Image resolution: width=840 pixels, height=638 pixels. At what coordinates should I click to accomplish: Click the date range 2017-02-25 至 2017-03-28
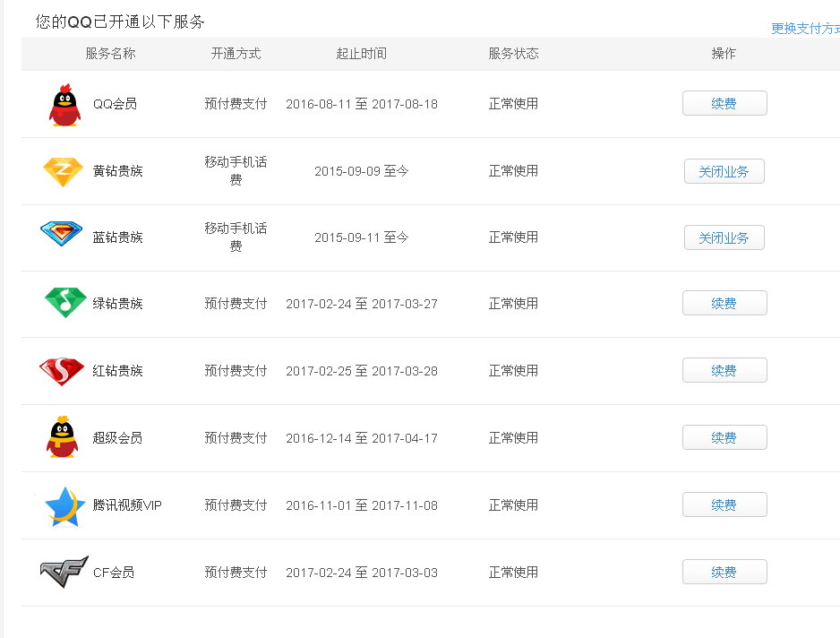[362, 370]
